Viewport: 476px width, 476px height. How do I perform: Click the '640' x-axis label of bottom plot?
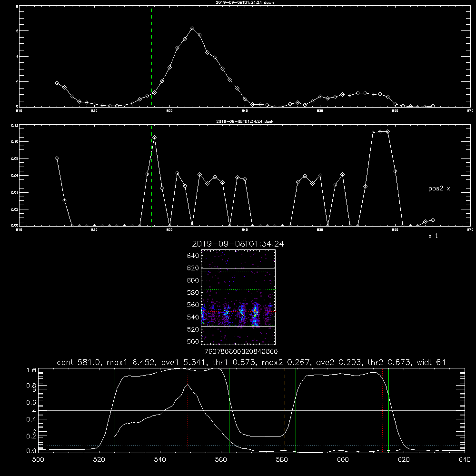(x=465, y=460)
